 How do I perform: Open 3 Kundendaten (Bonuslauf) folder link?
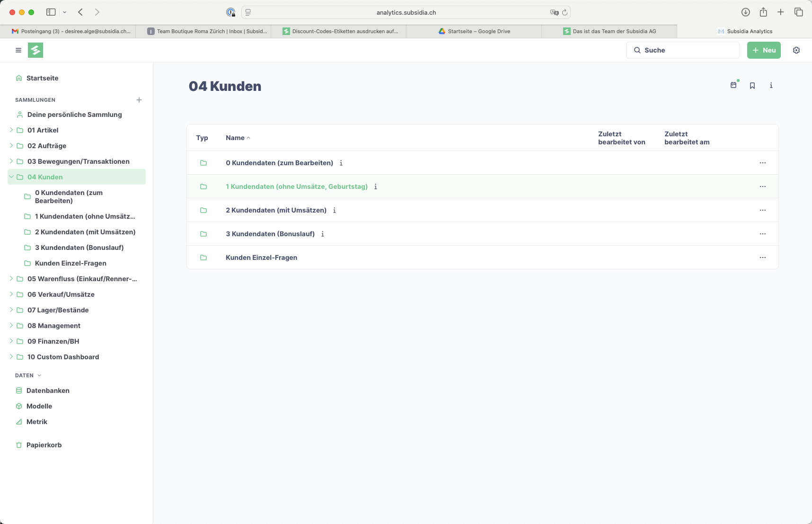270,234
